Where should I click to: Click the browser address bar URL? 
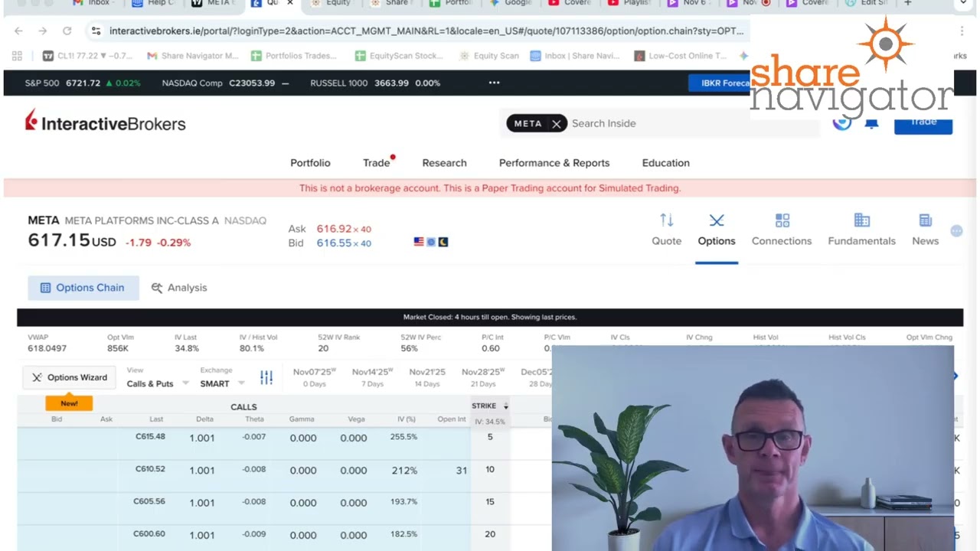426,31
